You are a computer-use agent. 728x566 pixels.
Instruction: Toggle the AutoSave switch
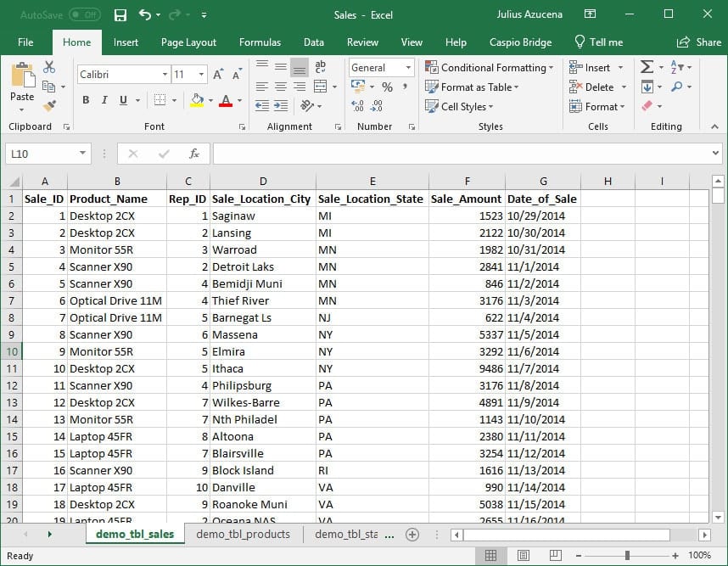click(84, 14)
